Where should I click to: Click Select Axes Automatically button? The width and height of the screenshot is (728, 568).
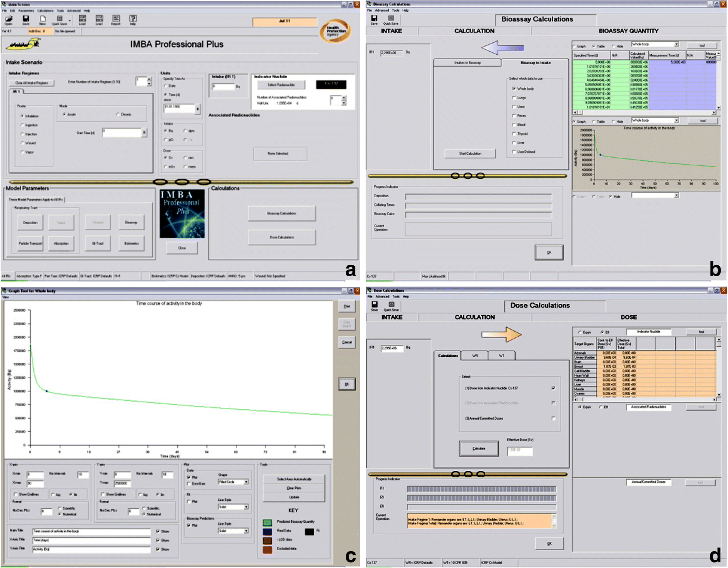coord(294,479)
